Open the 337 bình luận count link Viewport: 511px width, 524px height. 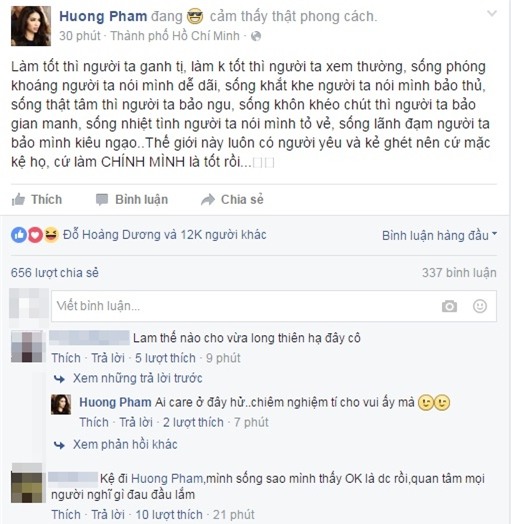[459, 273]
